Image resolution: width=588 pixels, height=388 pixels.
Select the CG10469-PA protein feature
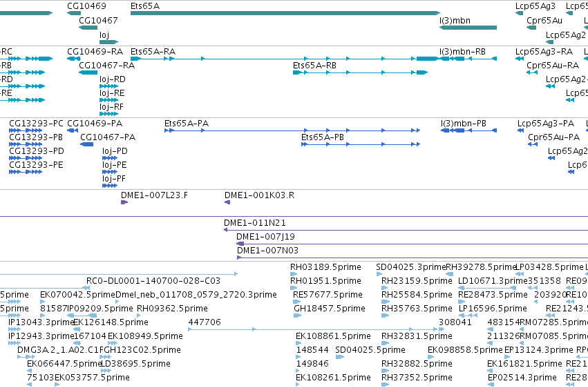pyautogui.click(x=73, y=130)
